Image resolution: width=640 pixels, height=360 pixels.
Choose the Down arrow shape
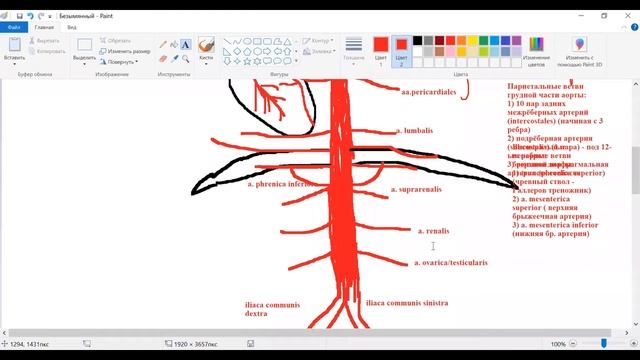click(x=227, y=61)
